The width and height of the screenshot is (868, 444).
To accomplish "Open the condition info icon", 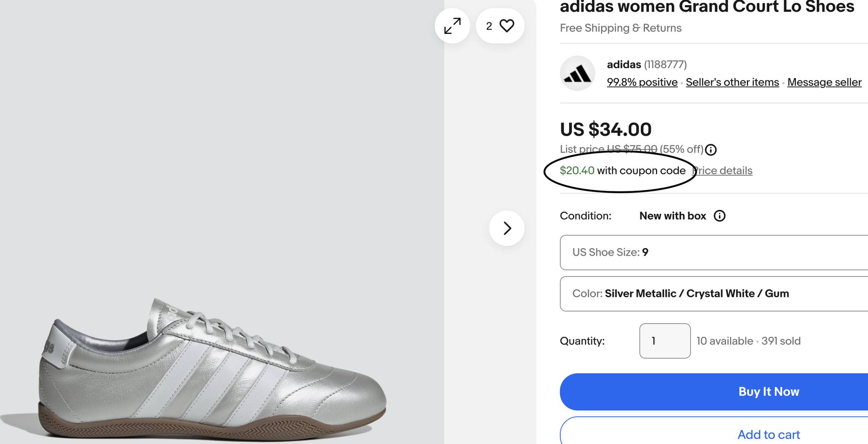I will [x=720, y=216].
